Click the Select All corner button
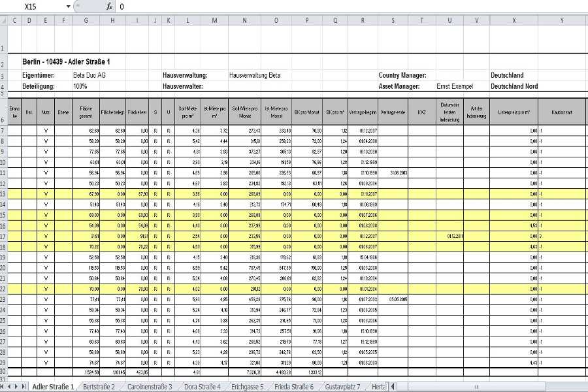Image resolution: width=588 pixels, height=392 pixels. click(4, 21)
